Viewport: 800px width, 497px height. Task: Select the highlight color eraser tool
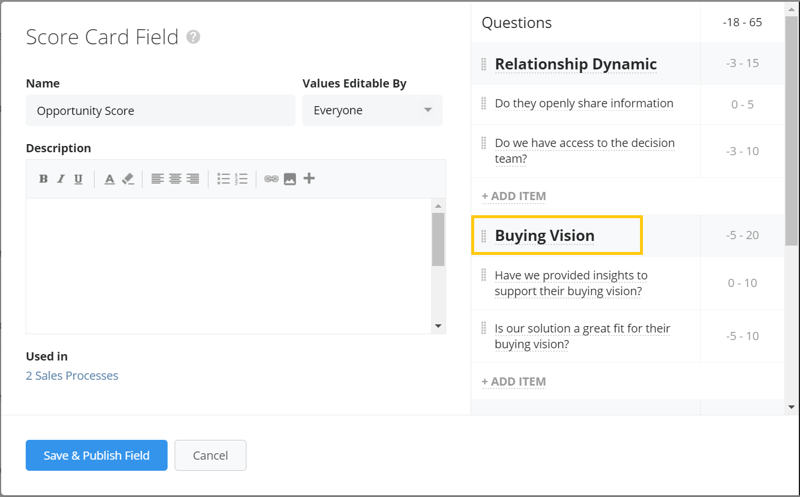coord(128,179)
